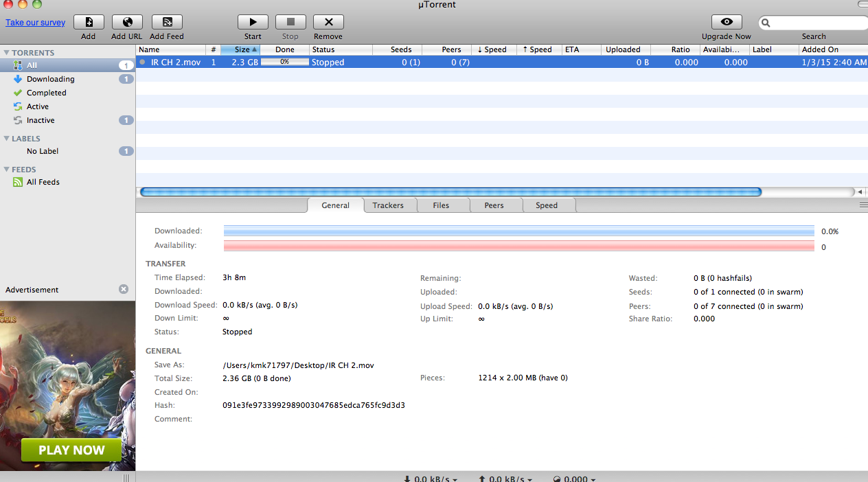
Task: Sort by Added On column header
Action: point(834,49)
